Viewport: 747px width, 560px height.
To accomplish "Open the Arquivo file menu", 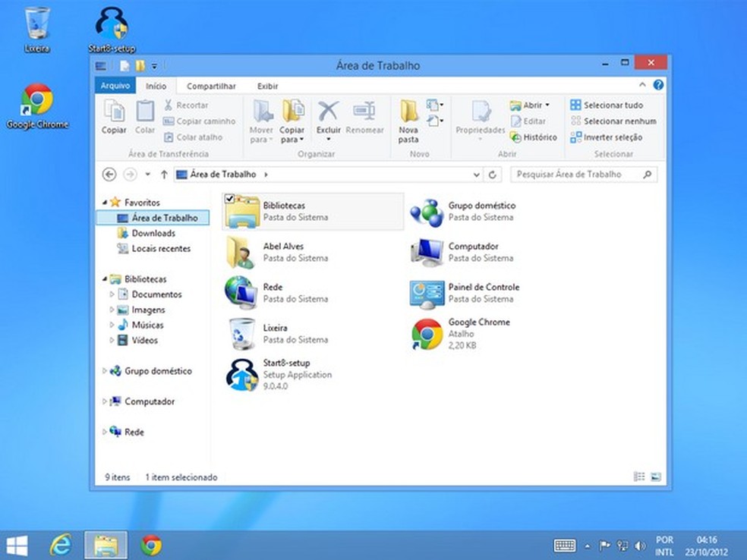I will [115, 86].
